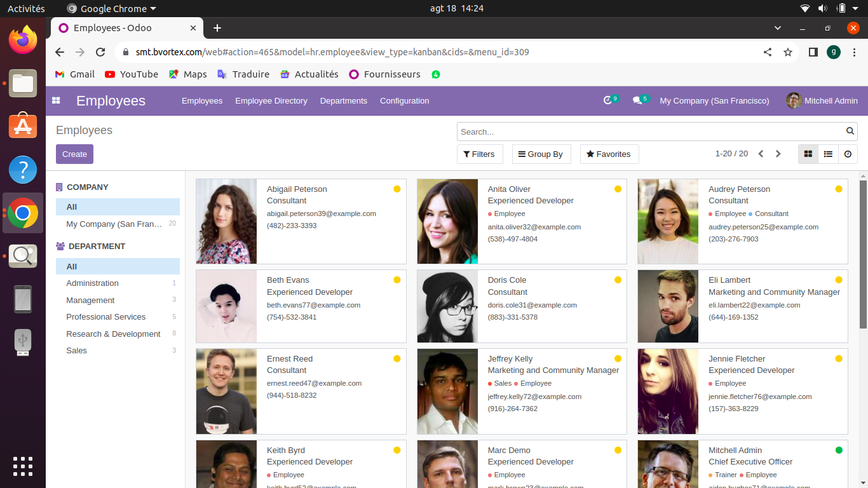The height and width of the screenshot is (488, 868).
Task: Open the Odoo apps grid menu
Action: [x=56, y=100]
